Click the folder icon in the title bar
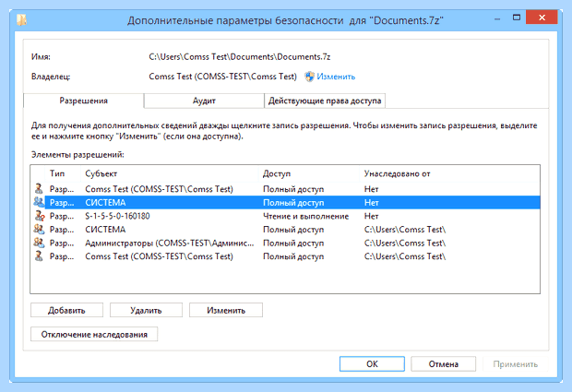Image resolution: width=572 pixels, height=392 pixels. tap(21, 20)
